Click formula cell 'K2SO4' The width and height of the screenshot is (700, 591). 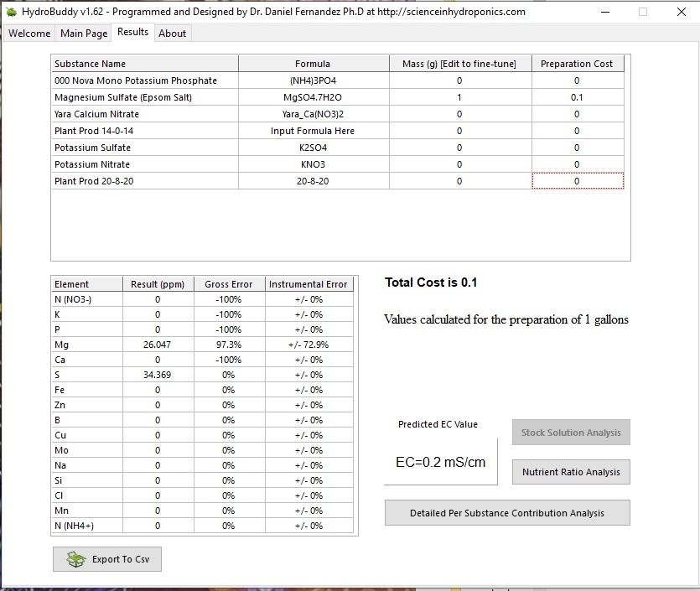313,148
